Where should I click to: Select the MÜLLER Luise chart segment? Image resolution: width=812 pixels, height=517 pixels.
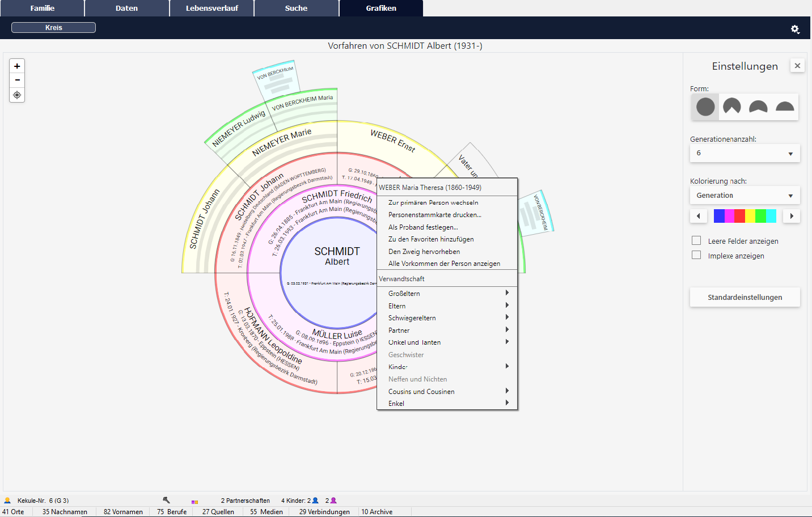337,334
